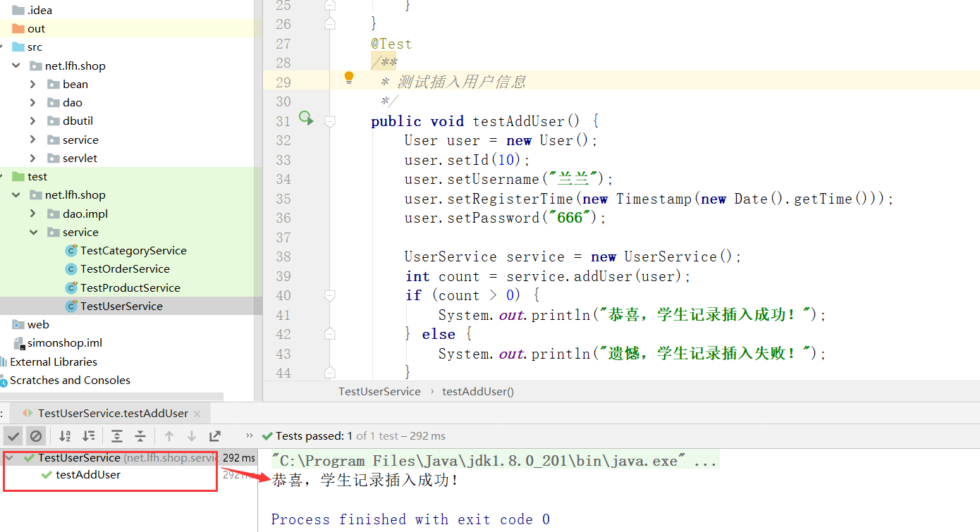Go to next failed test arrow
The width and height of the screenshot is (980, 532).
coord(192,435)
